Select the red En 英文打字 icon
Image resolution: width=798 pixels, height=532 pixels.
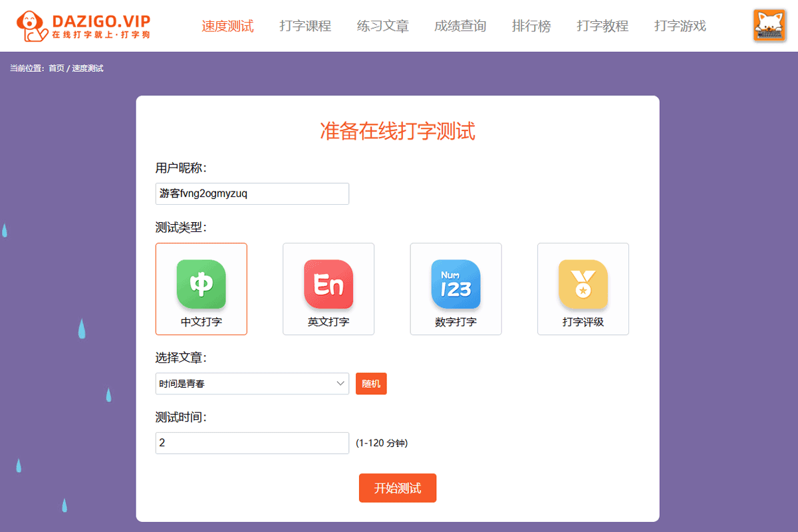click(329, 284)
